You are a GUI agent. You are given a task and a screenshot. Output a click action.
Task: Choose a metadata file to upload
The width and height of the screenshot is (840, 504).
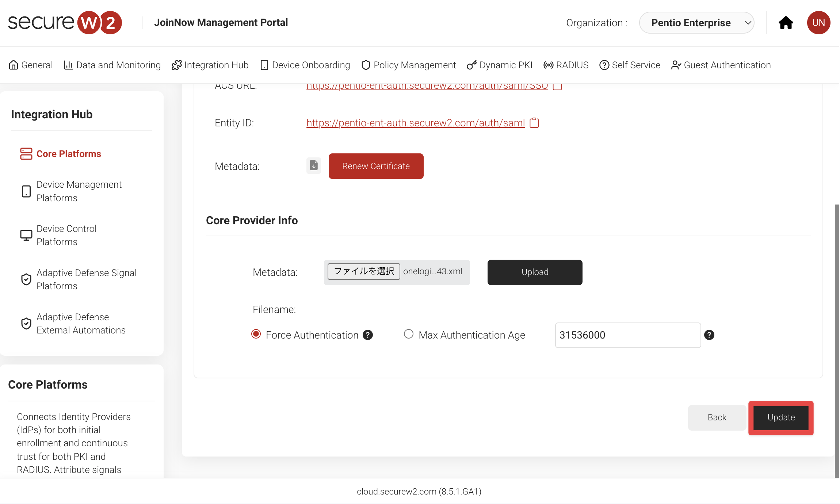pos(364,271)
